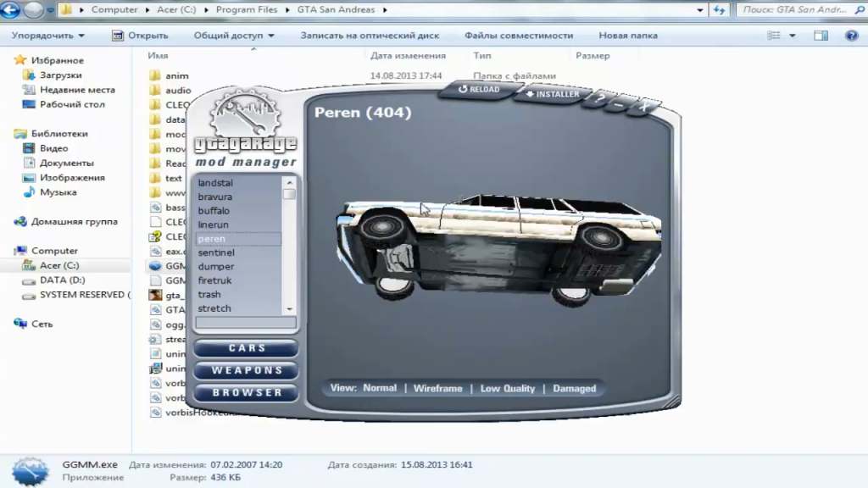Viewport: 868px width, 488px height.
Task: Sort files by the Размер column
Action: (593, 55)
